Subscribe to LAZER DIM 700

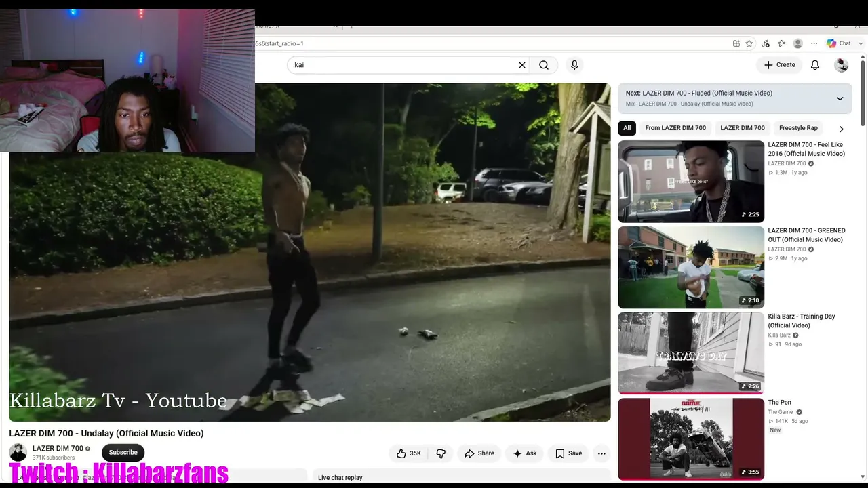click(123, 453)
